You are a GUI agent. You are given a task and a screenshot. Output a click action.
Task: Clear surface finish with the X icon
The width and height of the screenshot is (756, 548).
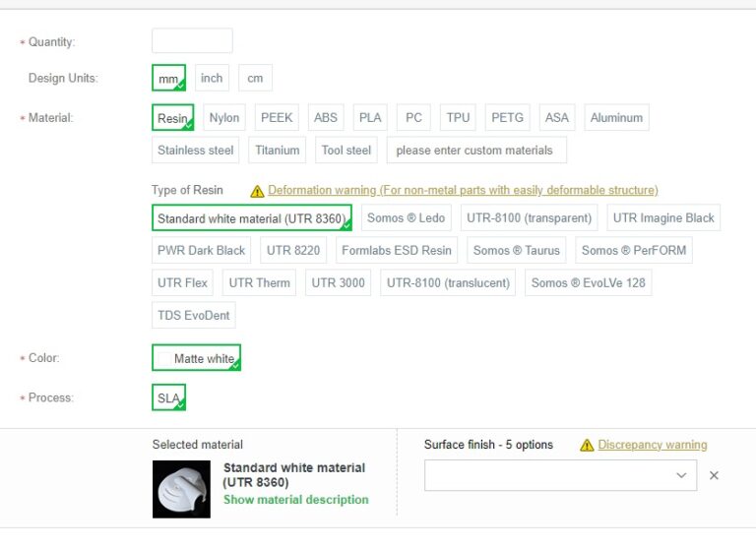tap(714, 475)
